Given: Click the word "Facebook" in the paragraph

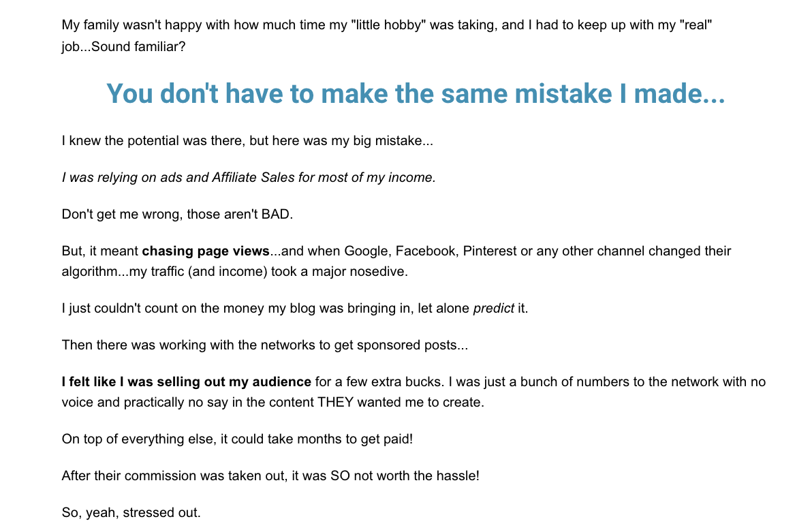Looking at the screenshot, I should [x=426, y=251].
